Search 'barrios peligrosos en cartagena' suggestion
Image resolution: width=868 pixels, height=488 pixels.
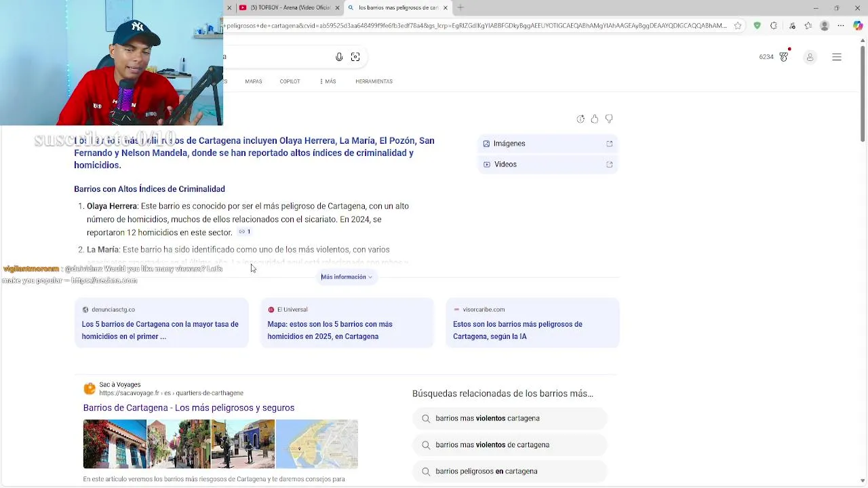pyautogui.click(x=510, y=471)
